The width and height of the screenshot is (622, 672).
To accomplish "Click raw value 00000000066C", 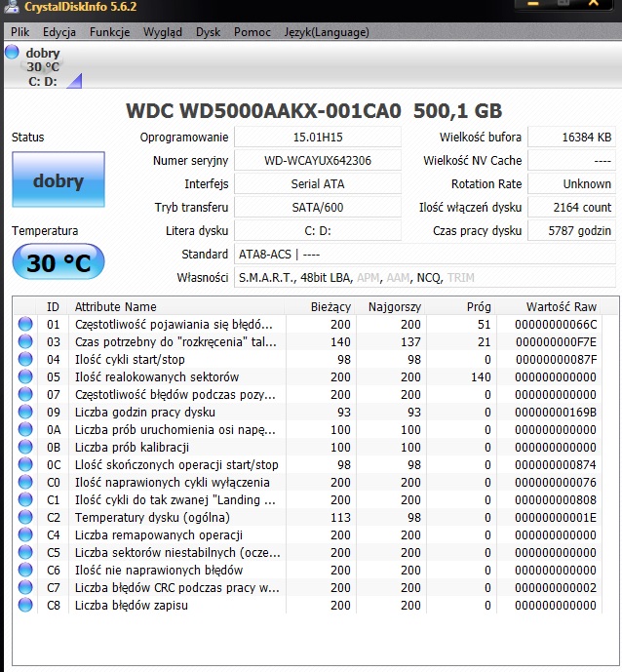I will click(x=556, y=325).
